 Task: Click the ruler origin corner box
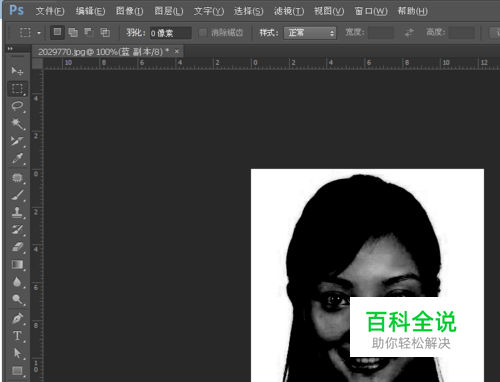(x=37, y=63)
